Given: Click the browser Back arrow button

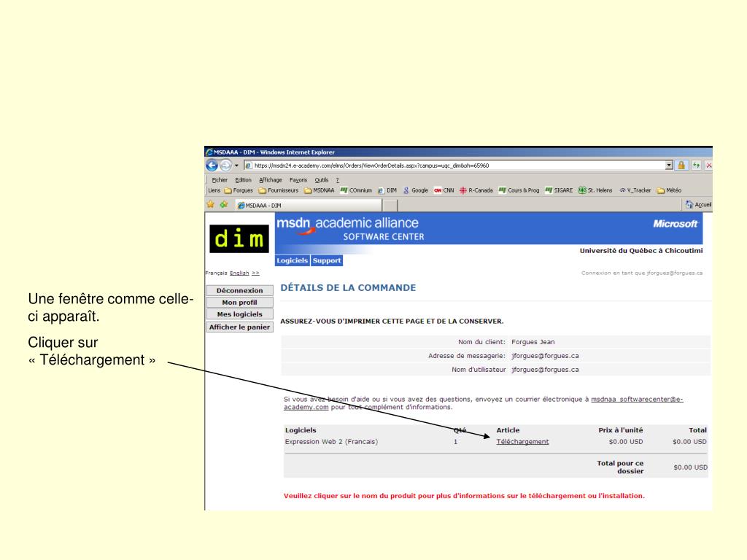Looking at the screenshot, I should tap(212, 166).
